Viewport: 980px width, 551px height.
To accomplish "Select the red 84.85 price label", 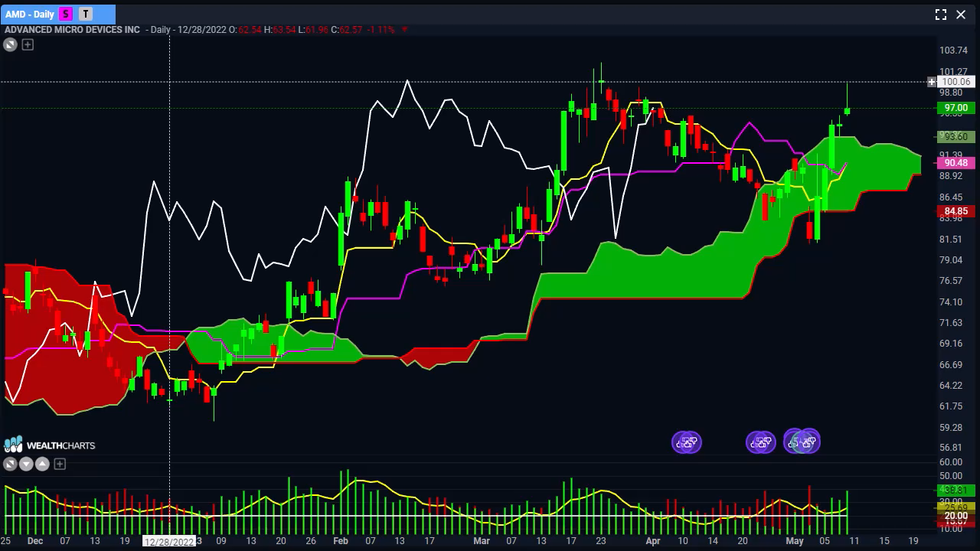I will point(956,211).
